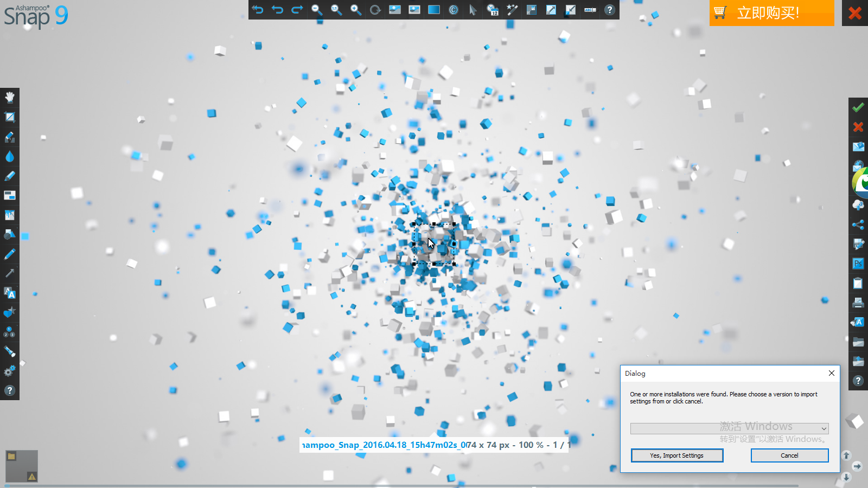Click the zoom out magnifier

pyautogui.click(x=317, y=10)
